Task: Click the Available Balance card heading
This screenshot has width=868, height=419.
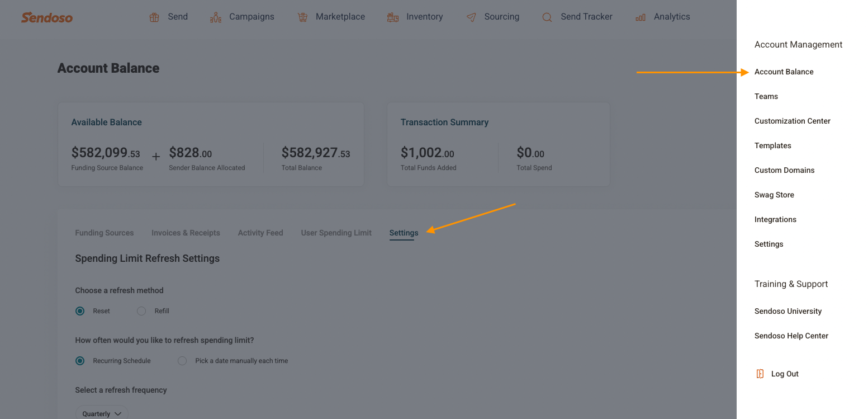Action: (107, 122)
